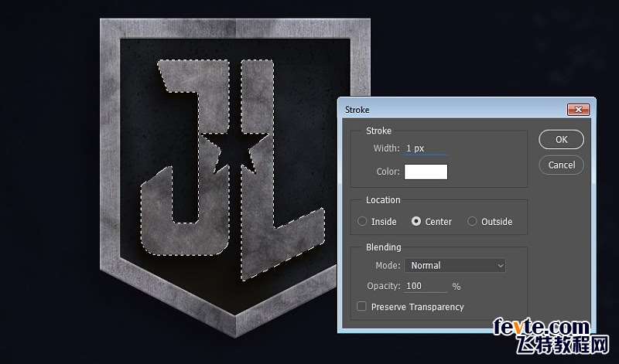Choose the Center location radio button
Screen dimensions: 619x364
coord(416,222)
